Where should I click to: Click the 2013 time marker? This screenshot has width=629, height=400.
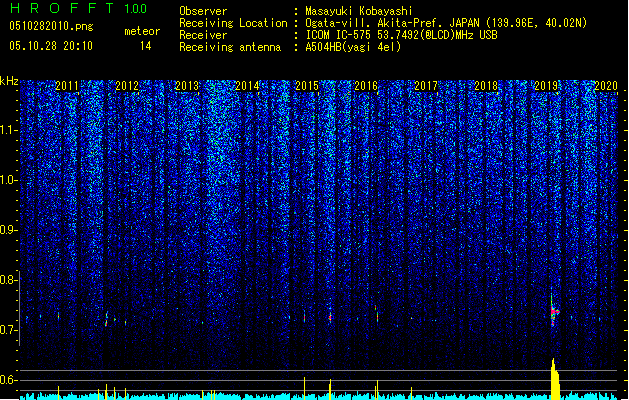(x=187, y=85)
